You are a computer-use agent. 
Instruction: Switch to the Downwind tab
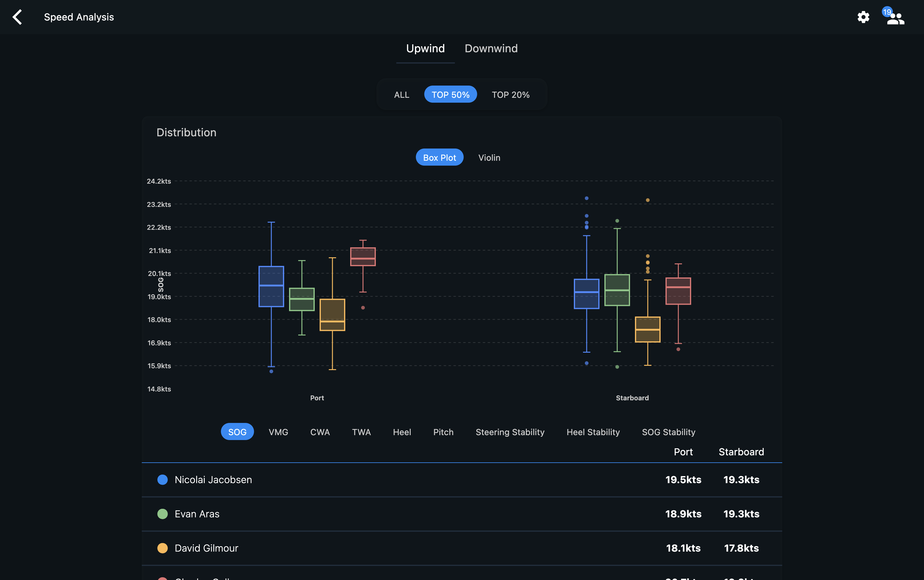(x=491, y=48)
